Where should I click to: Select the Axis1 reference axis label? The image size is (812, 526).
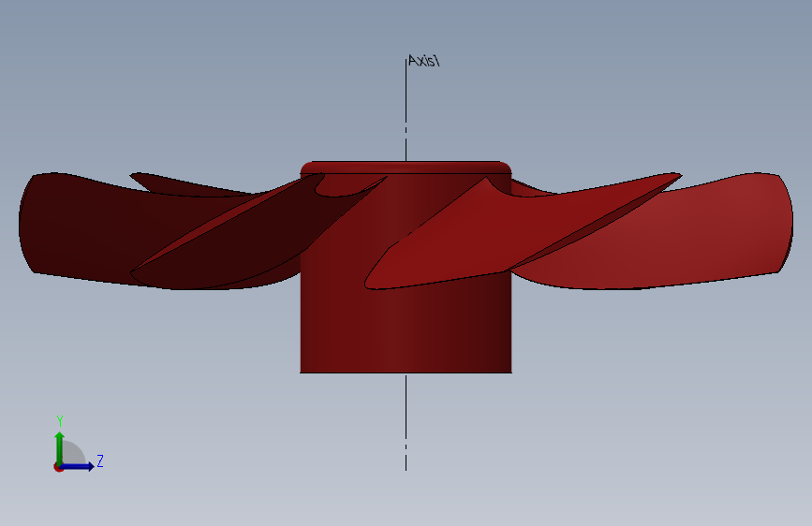click(x=423, y=61)
